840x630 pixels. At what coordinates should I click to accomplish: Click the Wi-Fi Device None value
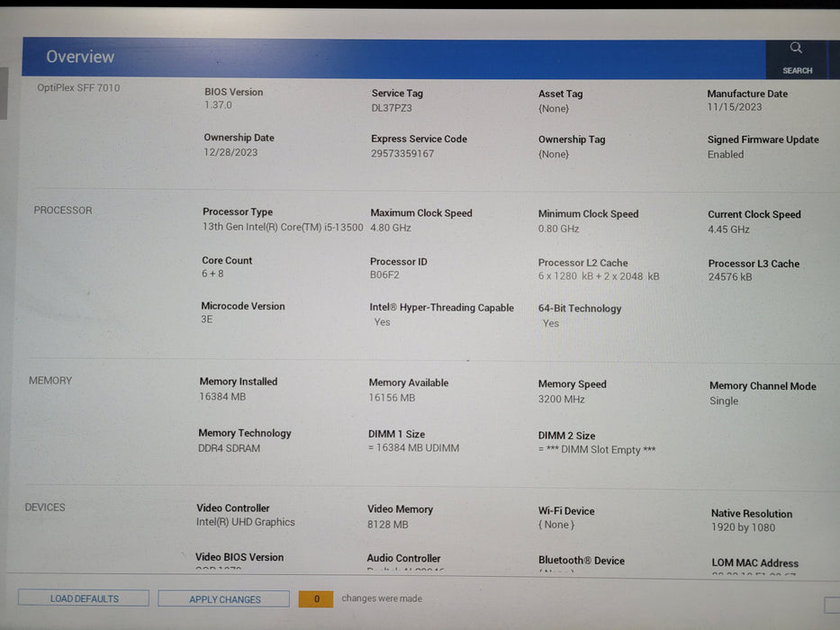(x=556, y=525)
